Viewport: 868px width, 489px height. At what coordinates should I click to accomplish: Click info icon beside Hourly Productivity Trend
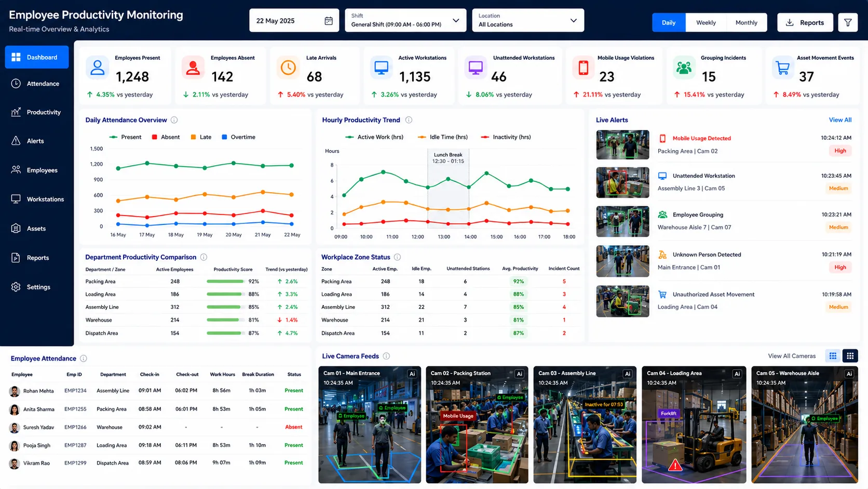(x=409, y=120)
